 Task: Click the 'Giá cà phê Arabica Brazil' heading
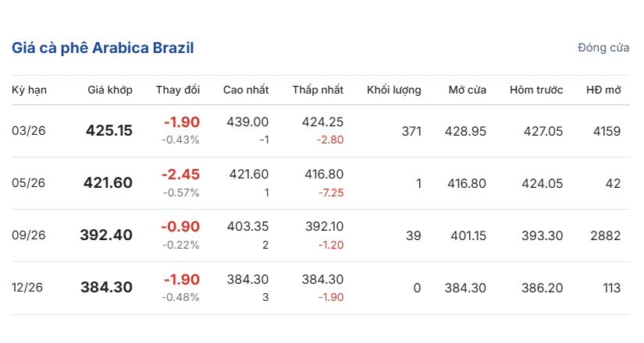pyautogui.click(x=102, y=48)
